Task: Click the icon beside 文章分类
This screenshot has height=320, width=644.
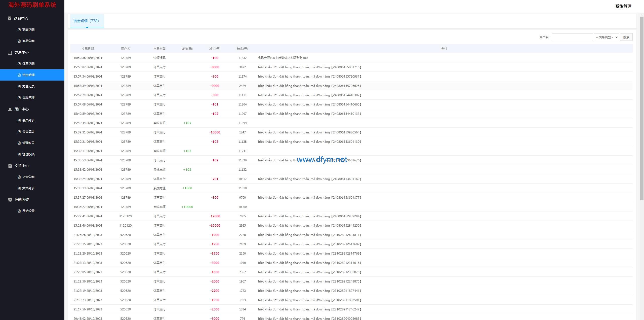Action: coord(19,177)
